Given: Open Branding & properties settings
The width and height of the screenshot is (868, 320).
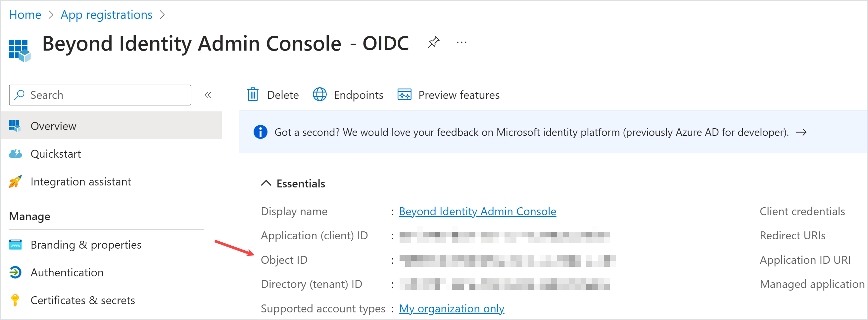Looking at the screenshot, I should click(86, 245).
